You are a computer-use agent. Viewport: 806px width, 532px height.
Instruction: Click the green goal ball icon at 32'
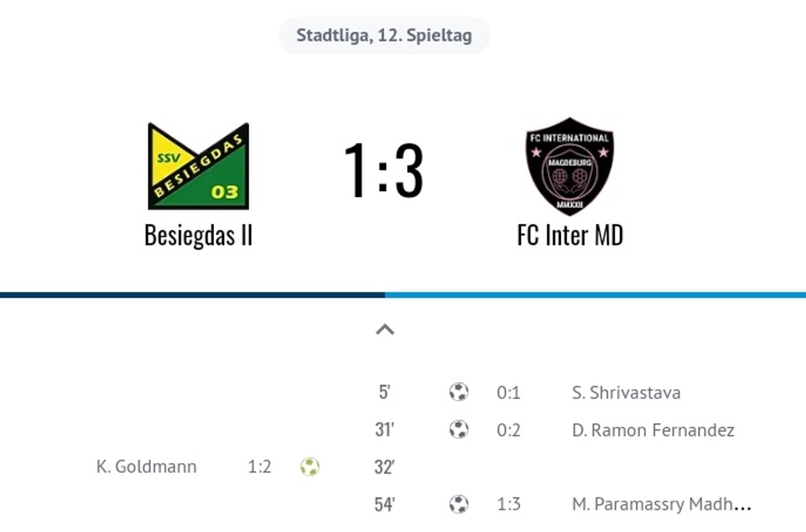(x=310, y=467)
